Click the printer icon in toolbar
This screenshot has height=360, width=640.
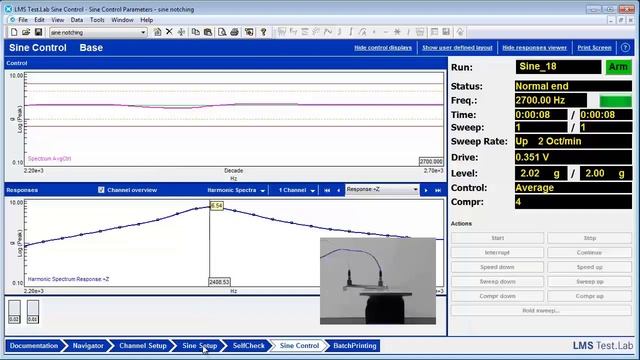click(235, 32)
